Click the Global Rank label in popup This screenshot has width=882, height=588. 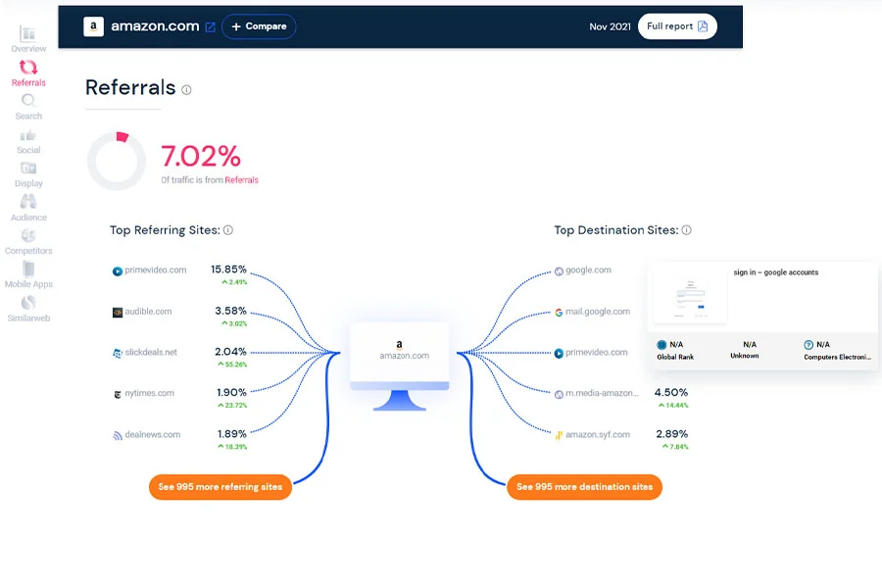(675, 357)
